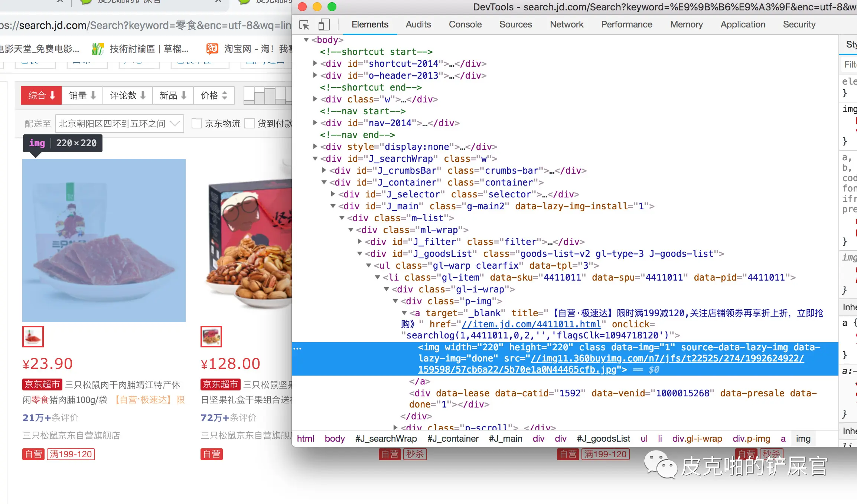Expand the div id="shortcut-2014" node
857x504 pixels.
[315, 63]
